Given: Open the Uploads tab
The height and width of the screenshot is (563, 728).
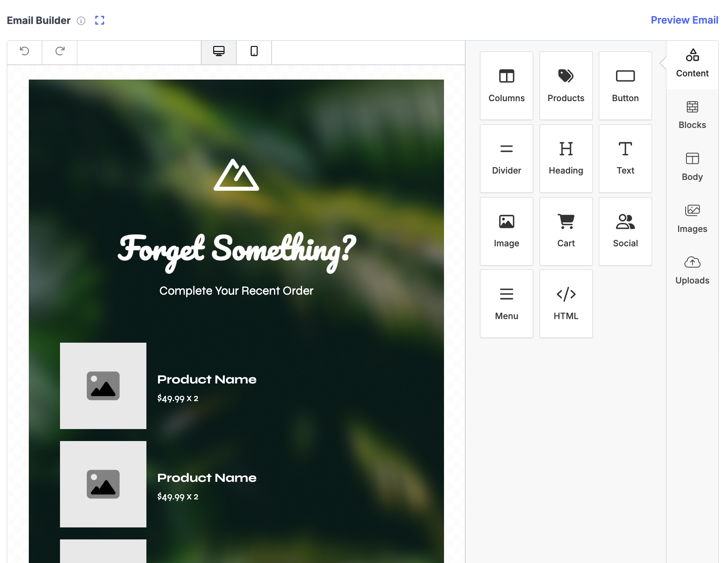Looking at the screenshot, I should coord(692,271).
